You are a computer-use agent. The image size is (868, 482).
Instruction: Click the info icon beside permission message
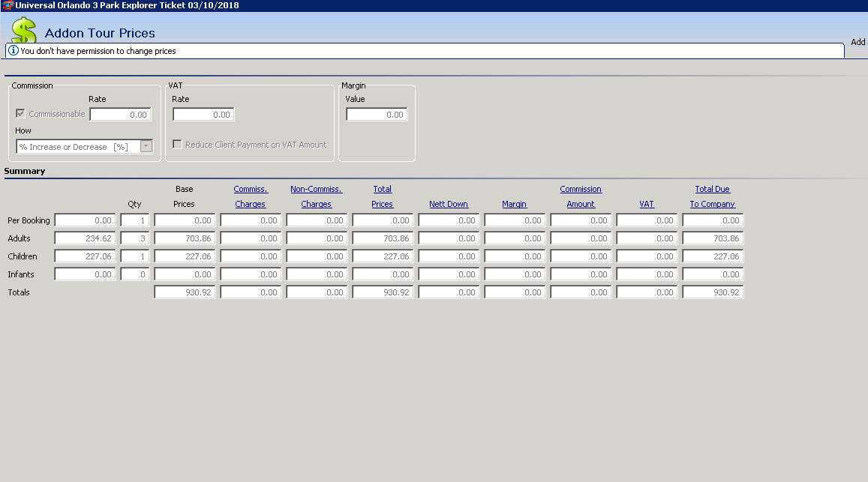(14, 50)
